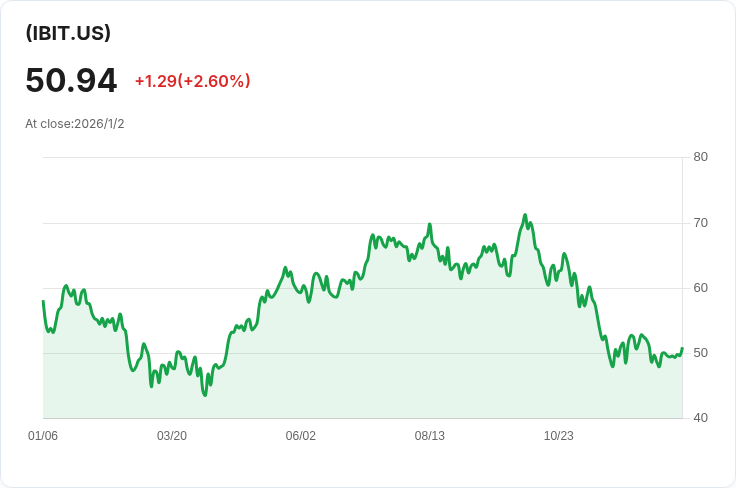This screenshot has width=736, height=488.
Task: Click the 40 price axis label
Action: tap(700, 418)
